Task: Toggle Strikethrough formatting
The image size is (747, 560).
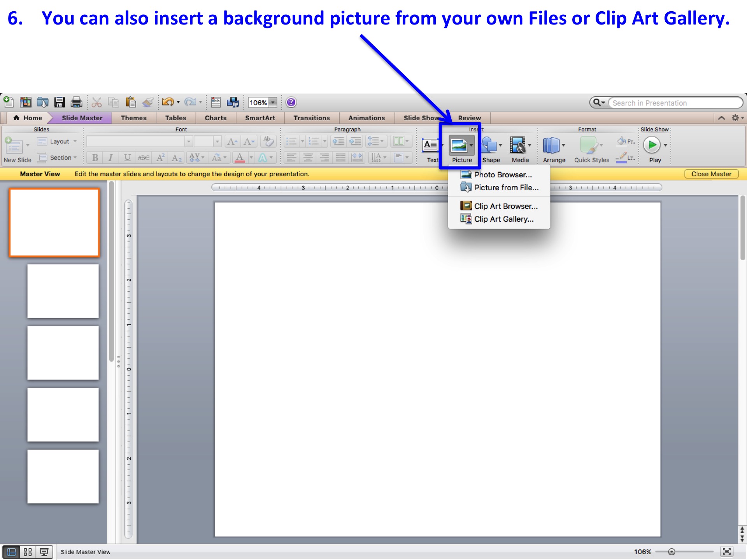Action: click(x=144, y=157)
